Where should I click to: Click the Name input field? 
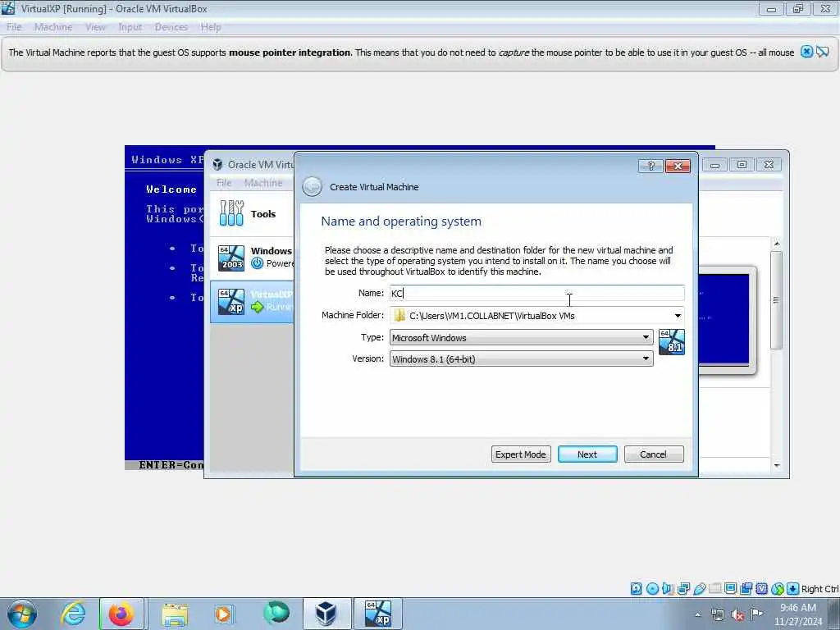[536, 293]
